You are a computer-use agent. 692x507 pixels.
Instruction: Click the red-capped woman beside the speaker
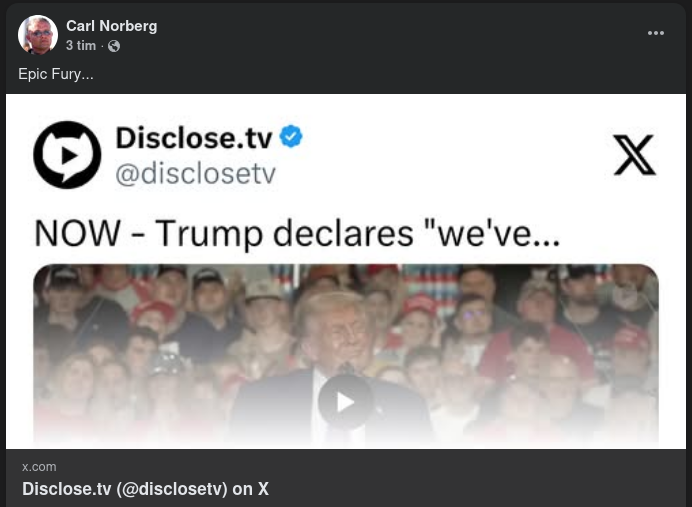pyautogui.click(x=414, y=322)
